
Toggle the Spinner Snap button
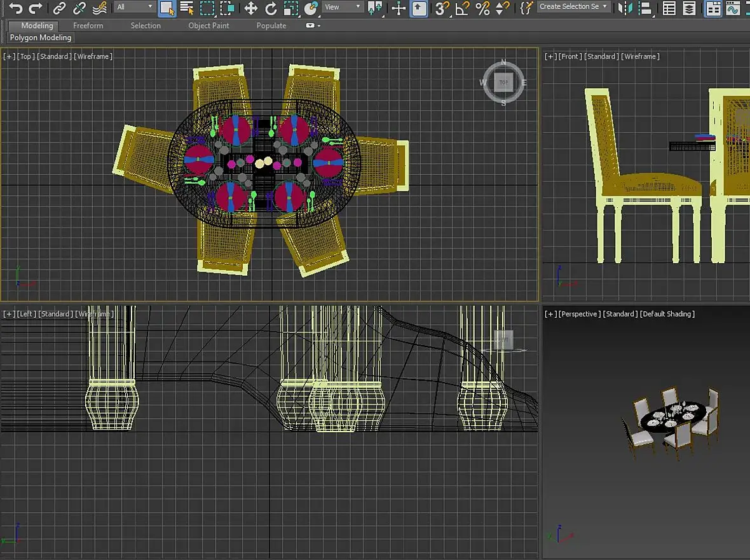coord(502,8)
